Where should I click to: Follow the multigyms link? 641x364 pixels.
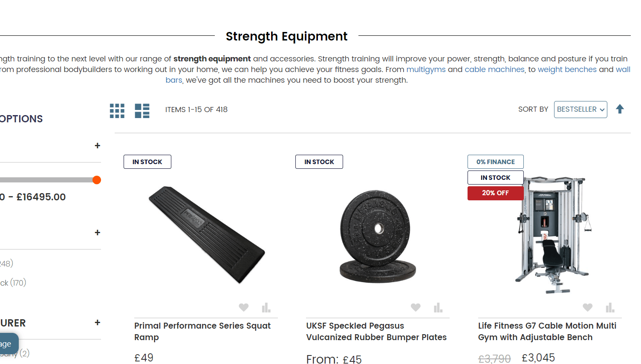426,69
